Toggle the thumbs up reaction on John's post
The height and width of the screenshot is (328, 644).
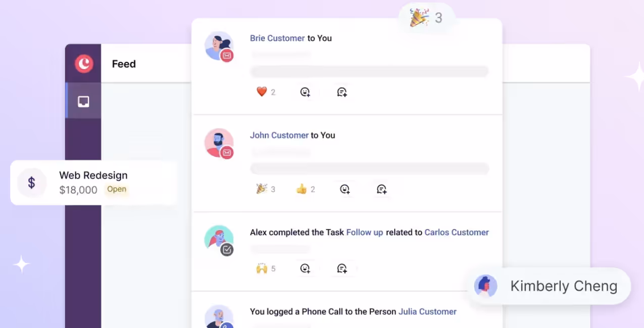point(305,189)
